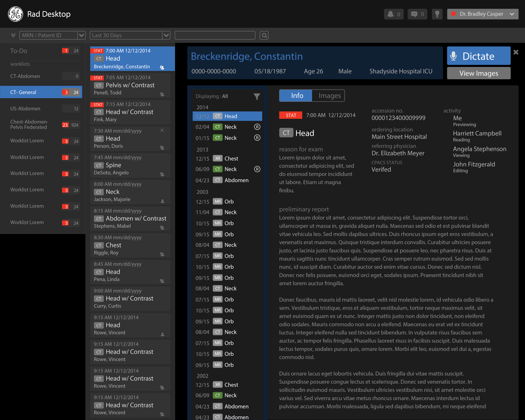Click group icon on Riggle, Roy exam
Viewport: 525px width, 420px height.
pyautogui.click(x=162, y=254)
